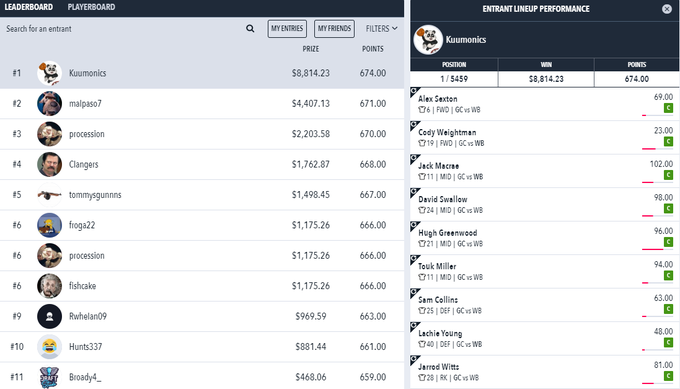The height and width of the screenshot is (389, 680).
Task: Select the malpaso7 entrant name
Action: click(85, 104)
